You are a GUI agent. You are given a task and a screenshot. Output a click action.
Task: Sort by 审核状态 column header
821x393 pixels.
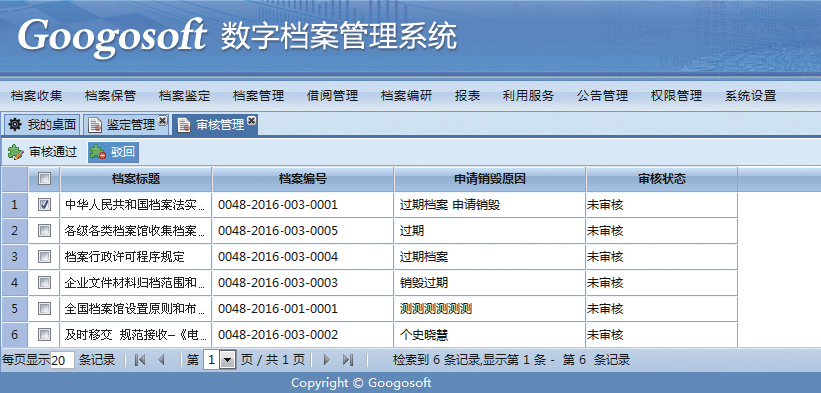662,179
